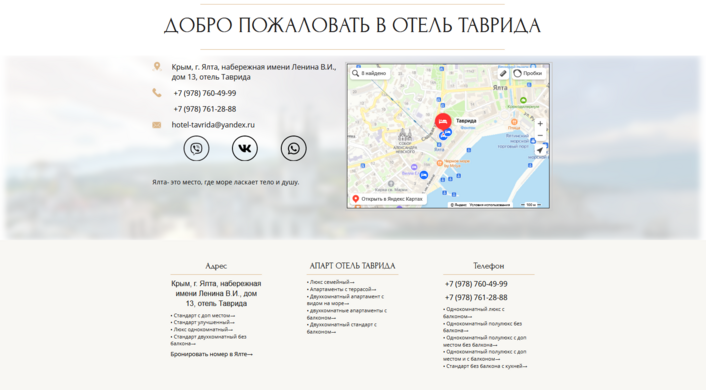Open 'Люкс однокомнатный' room link

(x=202, y=329)
